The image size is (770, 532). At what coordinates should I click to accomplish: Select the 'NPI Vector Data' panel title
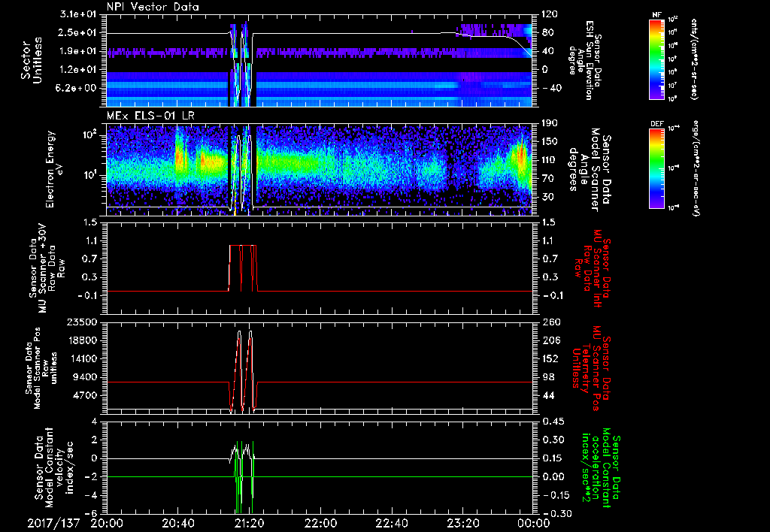(x=153, y=7)
